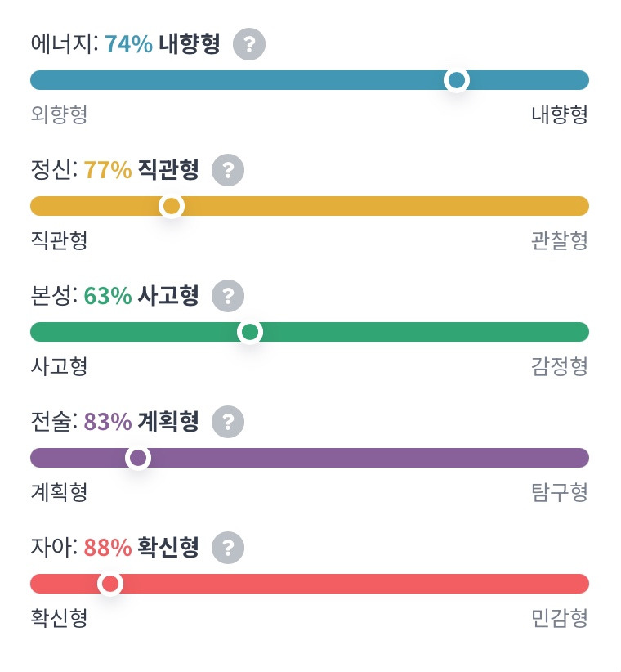Open help icon beside 전술 계획형
The width and height of the screenshot is (621, 672).
(228, 422)
